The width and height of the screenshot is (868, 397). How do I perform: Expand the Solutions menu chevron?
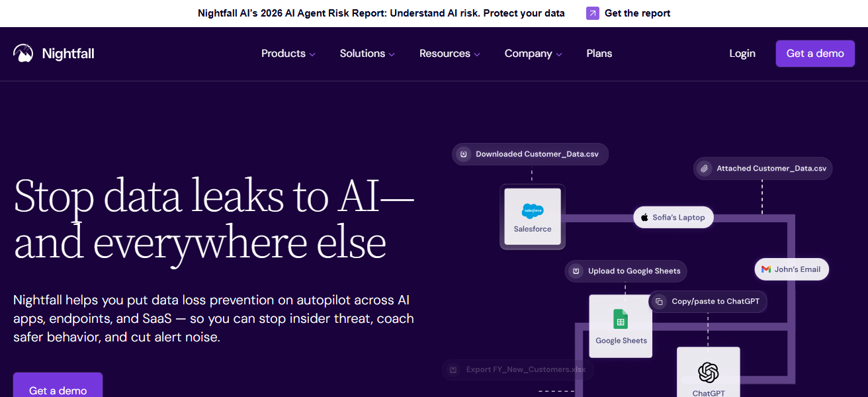pos(392,54)
